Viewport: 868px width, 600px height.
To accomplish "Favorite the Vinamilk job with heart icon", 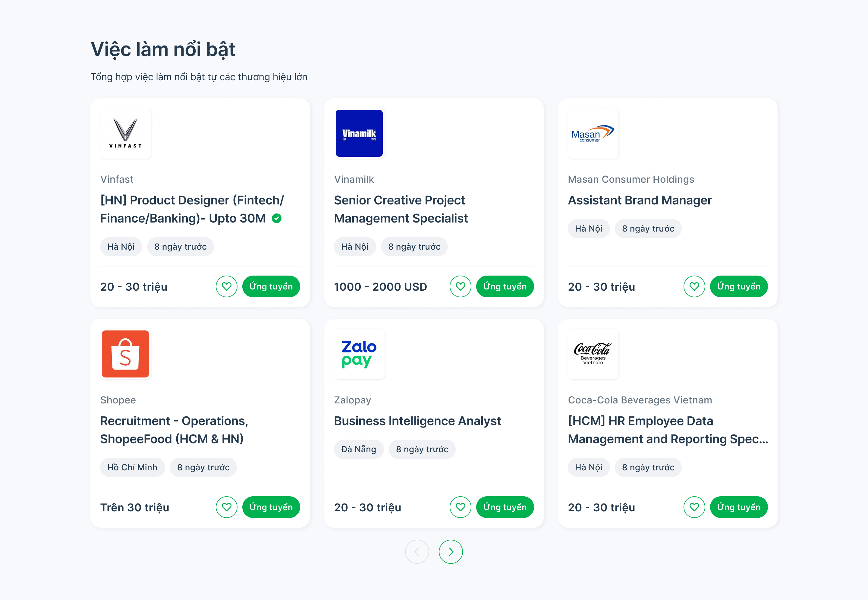I will point(460,286).
